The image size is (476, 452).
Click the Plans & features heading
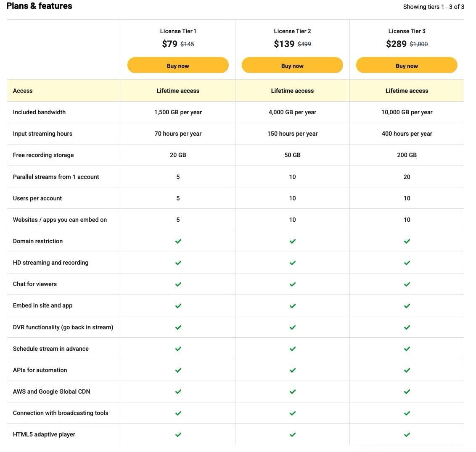click(x=39, y=6)
